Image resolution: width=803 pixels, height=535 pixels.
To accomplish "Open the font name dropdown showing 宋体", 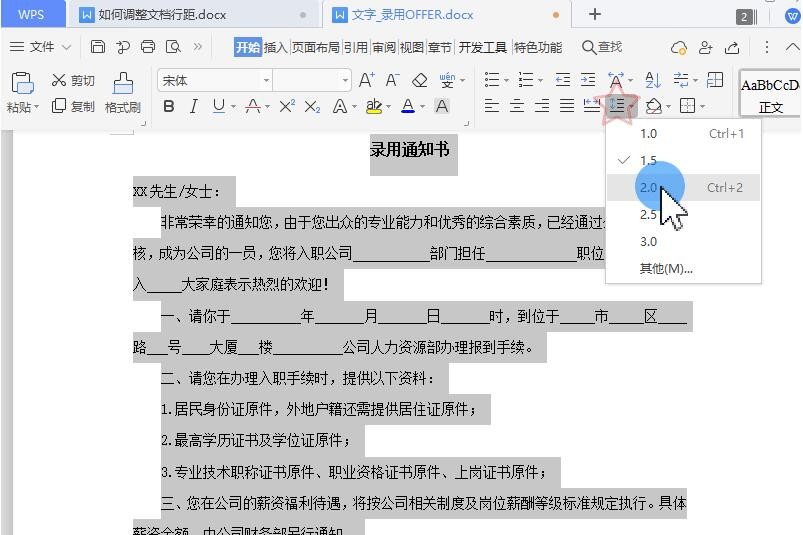I will 215,81.
